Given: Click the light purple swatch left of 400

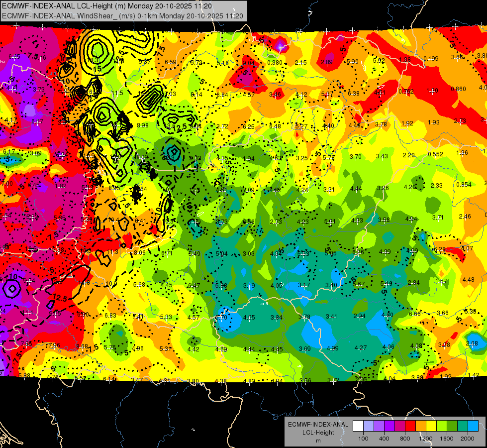Looking at the screenshot, I should tap(379, 426).
